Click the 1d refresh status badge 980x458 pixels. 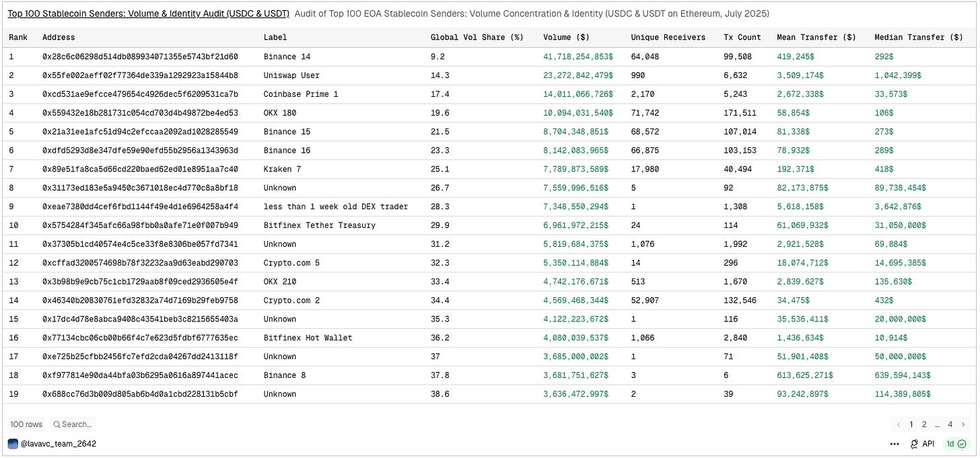tap(956, 444)
